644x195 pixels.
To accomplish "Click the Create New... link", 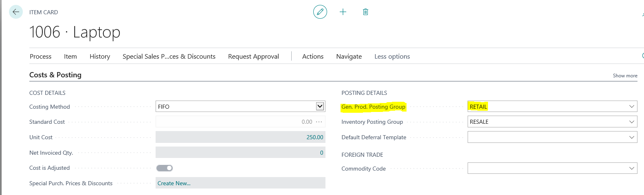I will click(x=174, y=183).
